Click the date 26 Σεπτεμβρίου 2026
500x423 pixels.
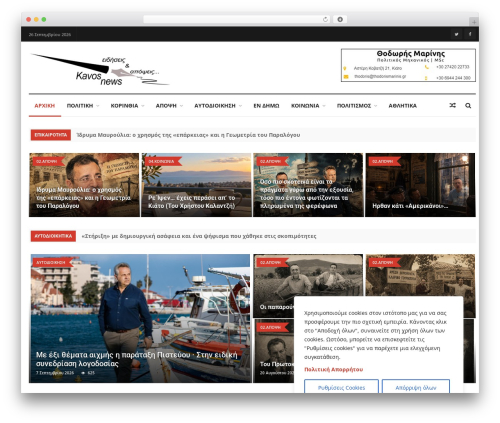click(x=50, y=34)
